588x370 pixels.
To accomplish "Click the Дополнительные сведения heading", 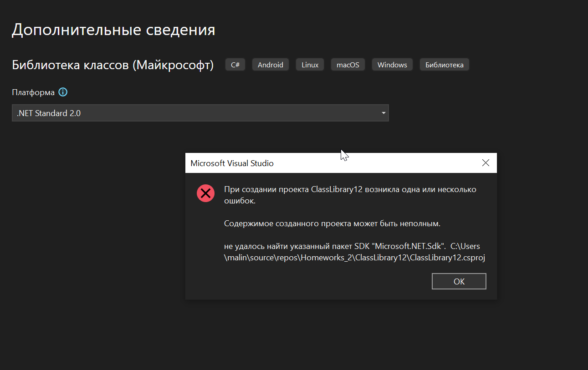I will [x=113, y=30].
